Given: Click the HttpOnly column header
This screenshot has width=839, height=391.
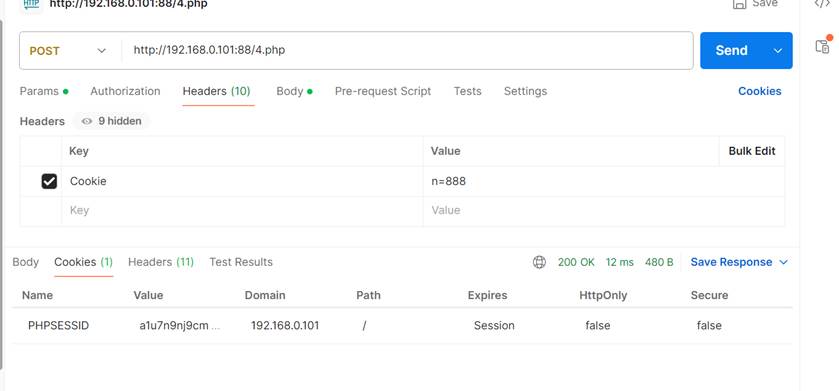Looking at the screenshot, I should (x=603, y=295).
